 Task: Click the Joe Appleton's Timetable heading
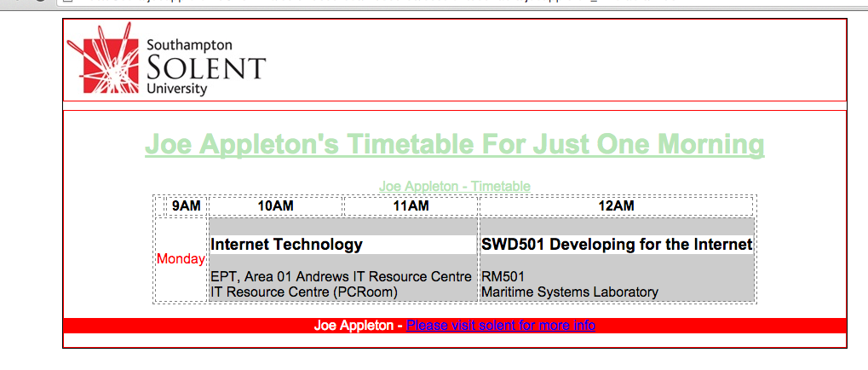coord(454,144)
